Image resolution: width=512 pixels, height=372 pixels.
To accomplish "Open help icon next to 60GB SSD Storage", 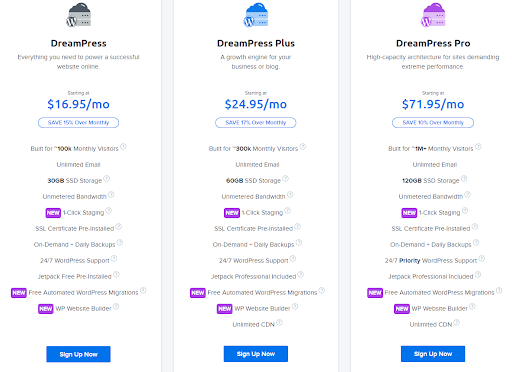I will (286, 179).
